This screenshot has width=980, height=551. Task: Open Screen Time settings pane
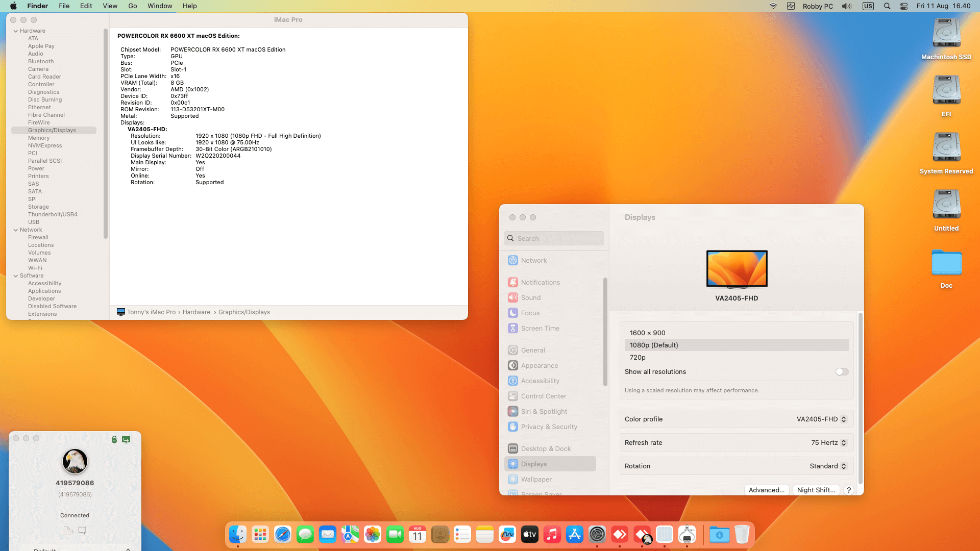[x=550, y=328]
